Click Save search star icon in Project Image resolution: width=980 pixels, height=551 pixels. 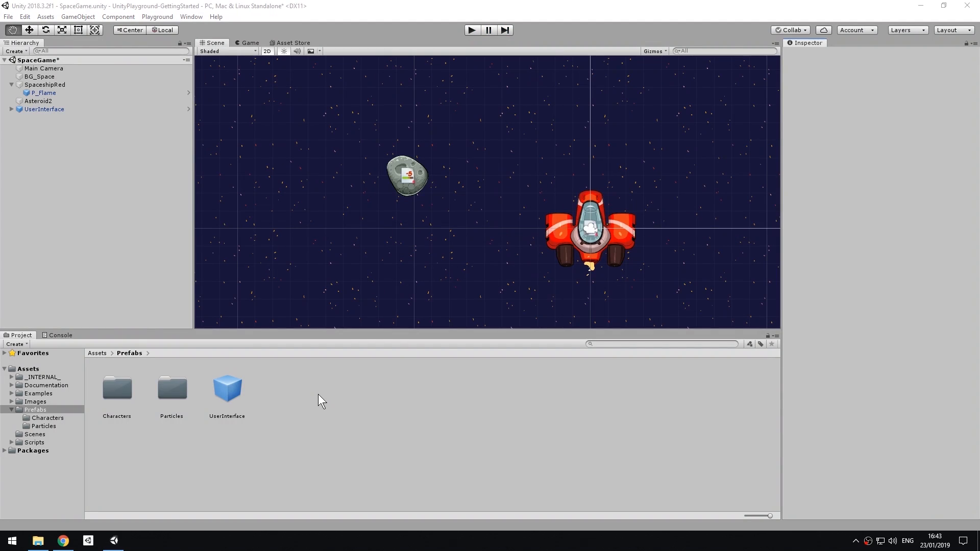(x=772, y=344)
